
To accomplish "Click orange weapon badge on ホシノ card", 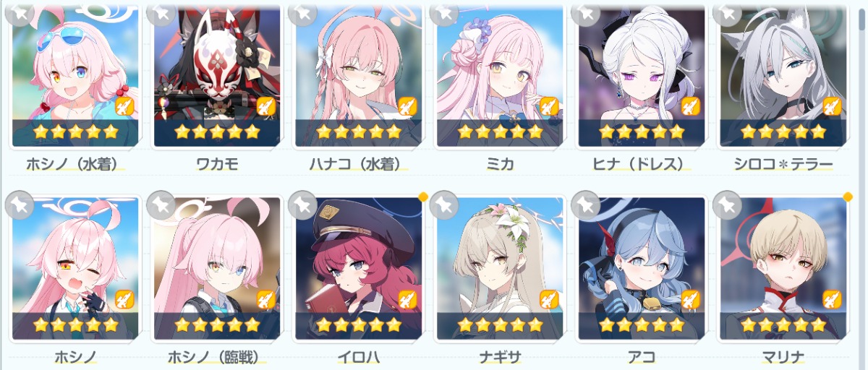I will click(124, 298).
